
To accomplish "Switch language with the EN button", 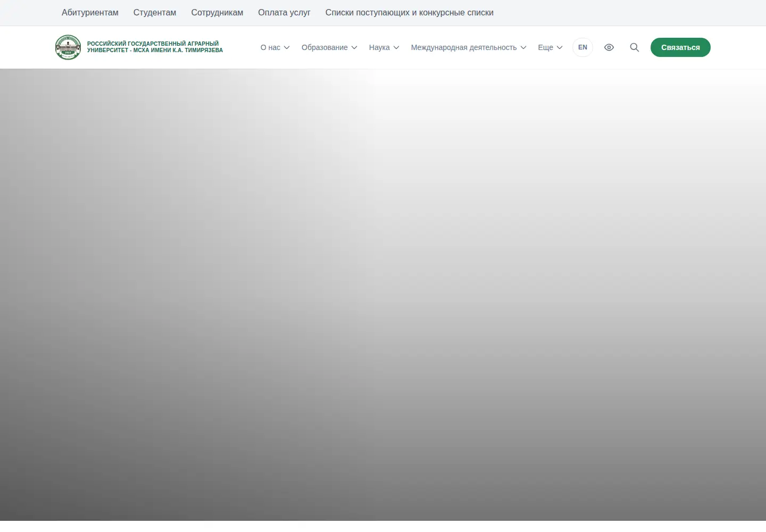I will (582, 47).
